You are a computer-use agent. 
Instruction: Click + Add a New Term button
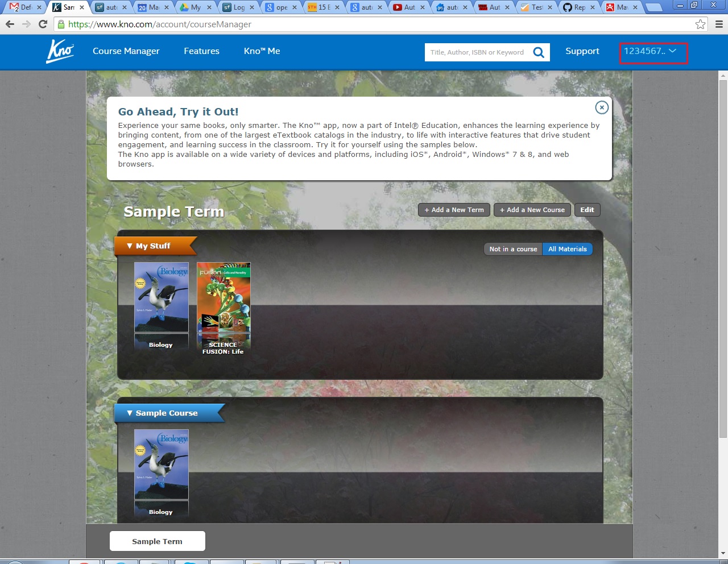(454, 210)
